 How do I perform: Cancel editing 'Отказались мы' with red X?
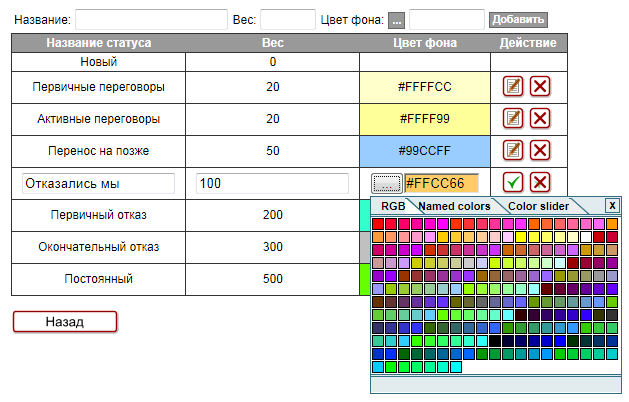click(540, 182)
